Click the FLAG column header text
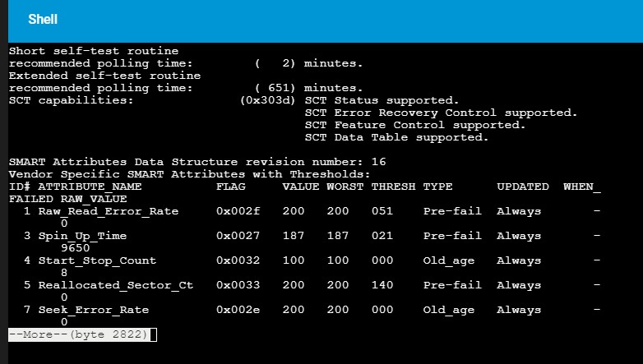The width and height of the screenshot is (643, 364). click(231, 187)
